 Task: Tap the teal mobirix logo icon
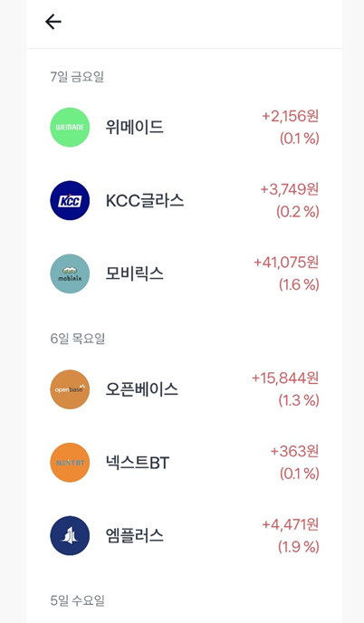click(70, 273)
